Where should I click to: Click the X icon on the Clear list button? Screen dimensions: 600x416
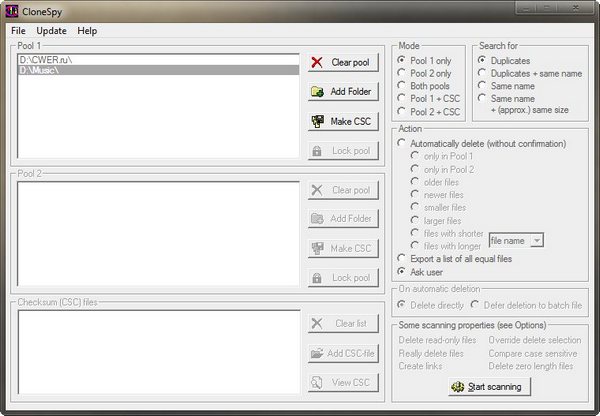coord(317,323)
